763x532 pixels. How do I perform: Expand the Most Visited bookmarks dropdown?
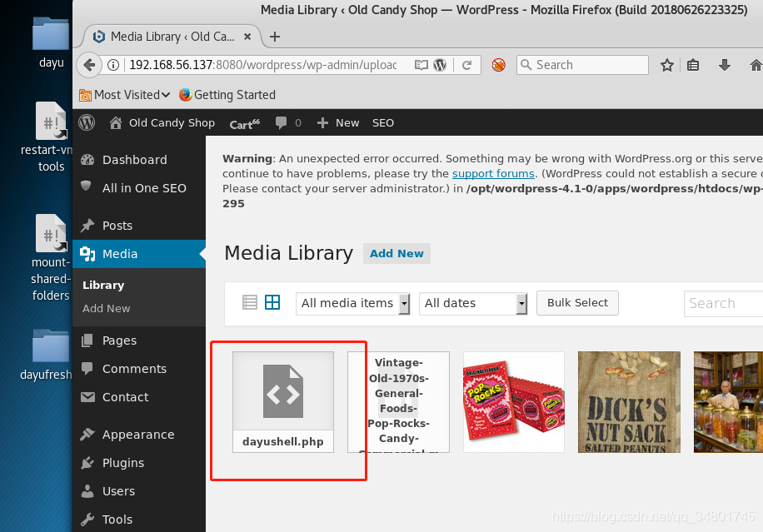[x=125, y=95]
